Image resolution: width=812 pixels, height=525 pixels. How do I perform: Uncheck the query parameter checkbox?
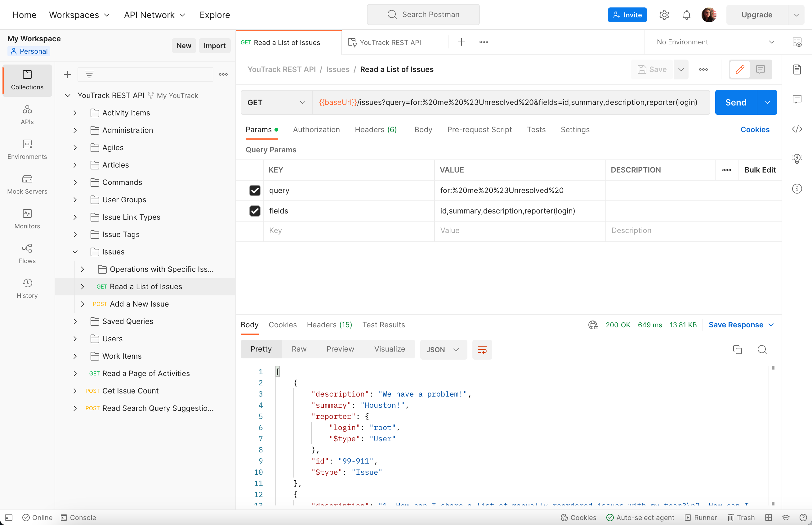coord(255,190)
